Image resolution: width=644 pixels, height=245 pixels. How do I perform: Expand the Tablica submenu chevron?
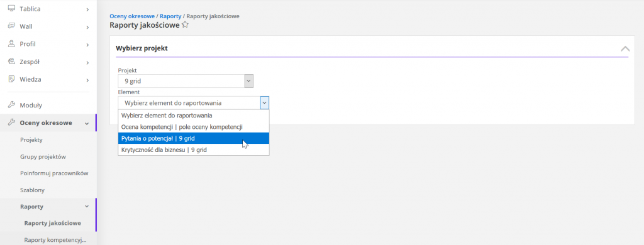87,9
